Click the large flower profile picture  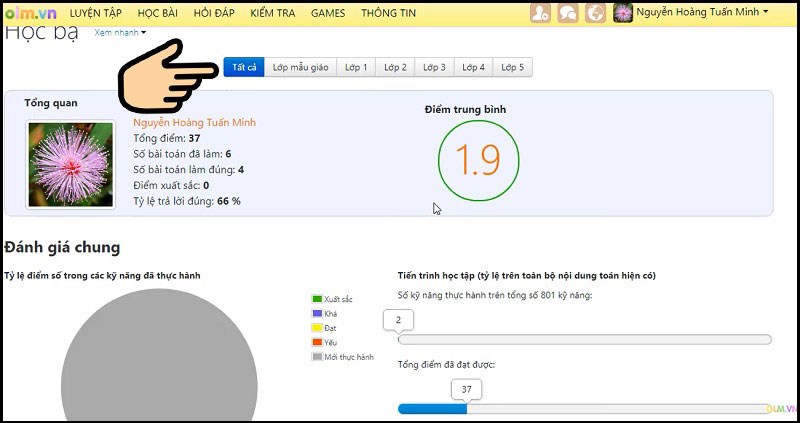tap(70, 164)
